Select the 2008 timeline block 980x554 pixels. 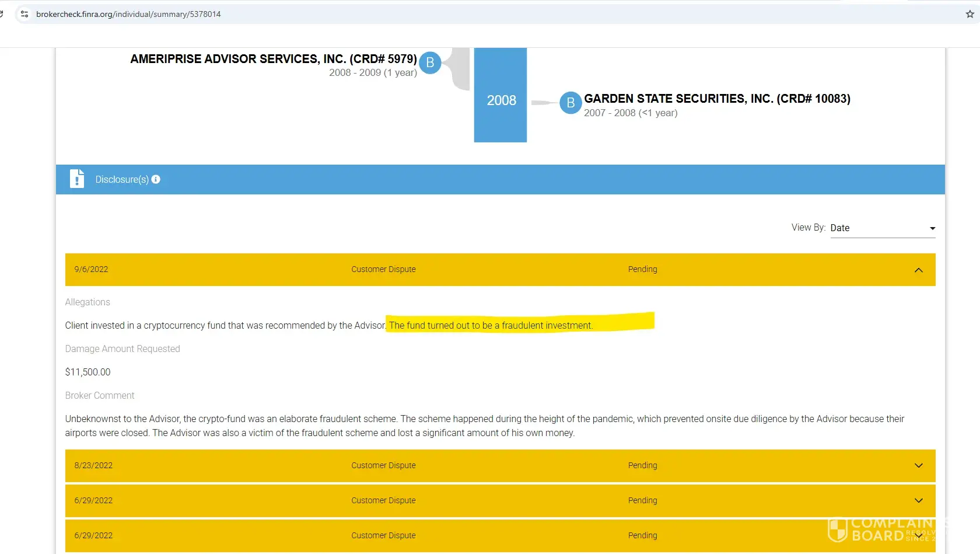point(501,95)
